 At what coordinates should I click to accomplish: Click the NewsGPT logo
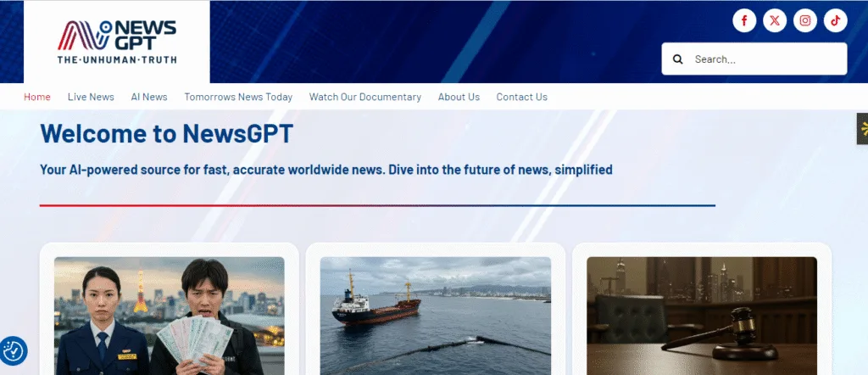pos(117,42)
